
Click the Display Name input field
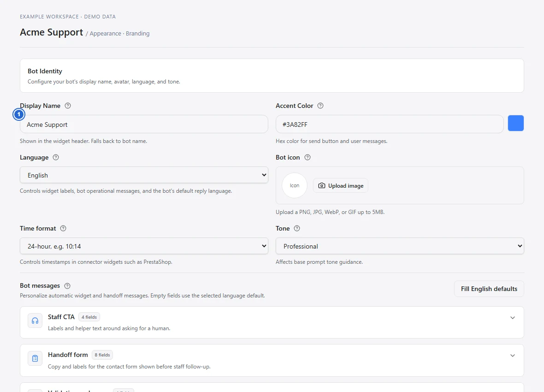[144, 125]
